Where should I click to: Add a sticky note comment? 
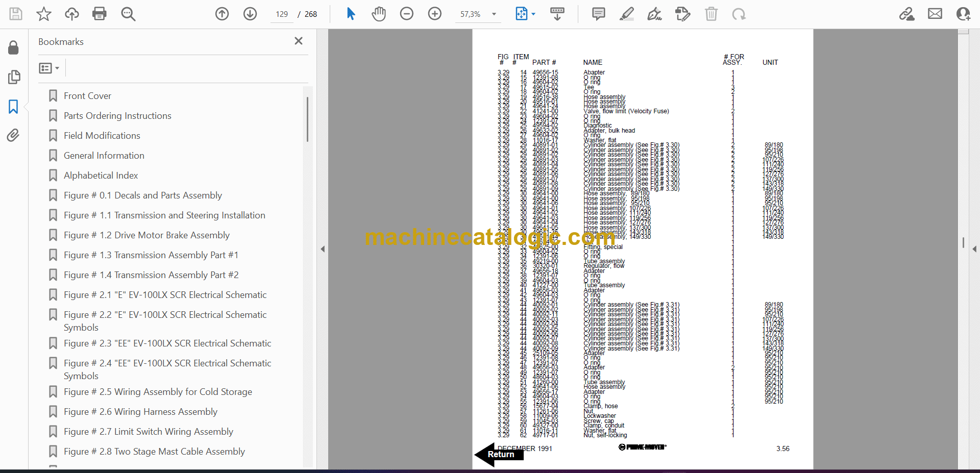(x=599, y=14)
